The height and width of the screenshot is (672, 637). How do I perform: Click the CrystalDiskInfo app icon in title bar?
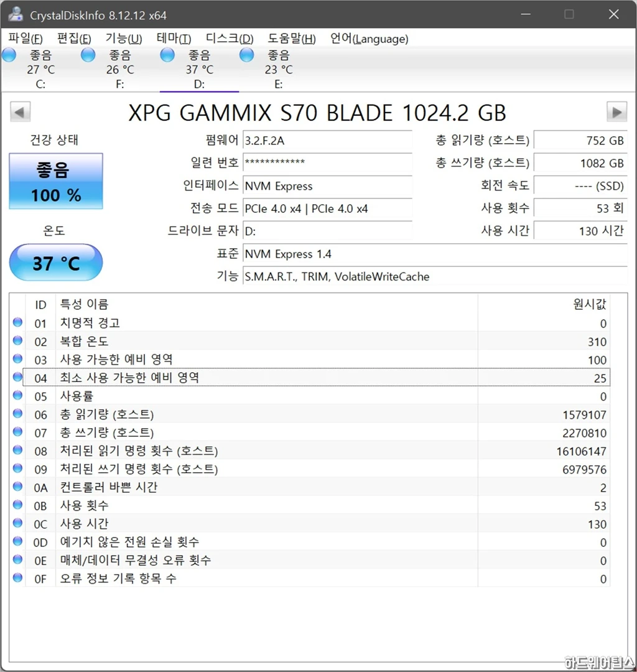[x=16, y=14]
